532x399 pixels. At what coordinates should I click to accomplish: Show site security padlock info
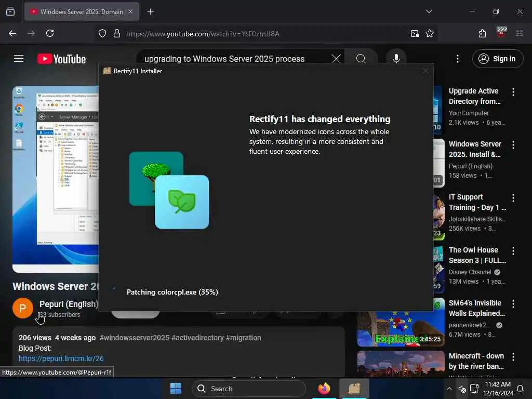[117, 34]
